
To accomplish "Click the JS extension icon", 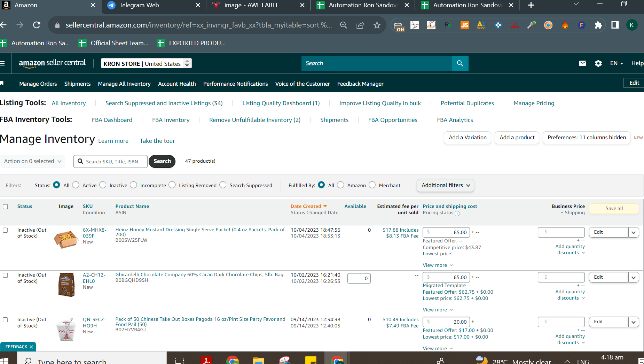I will coord(465,25).
